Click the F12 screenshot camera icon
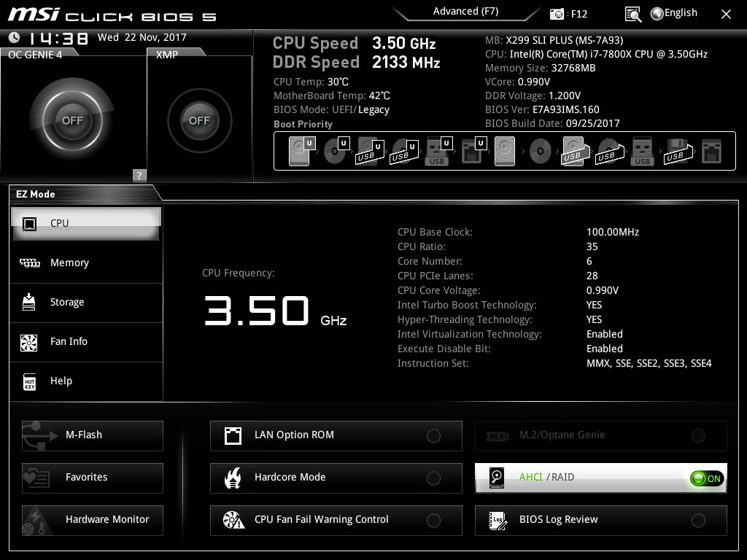747x560 pixels. click(557, 14)
